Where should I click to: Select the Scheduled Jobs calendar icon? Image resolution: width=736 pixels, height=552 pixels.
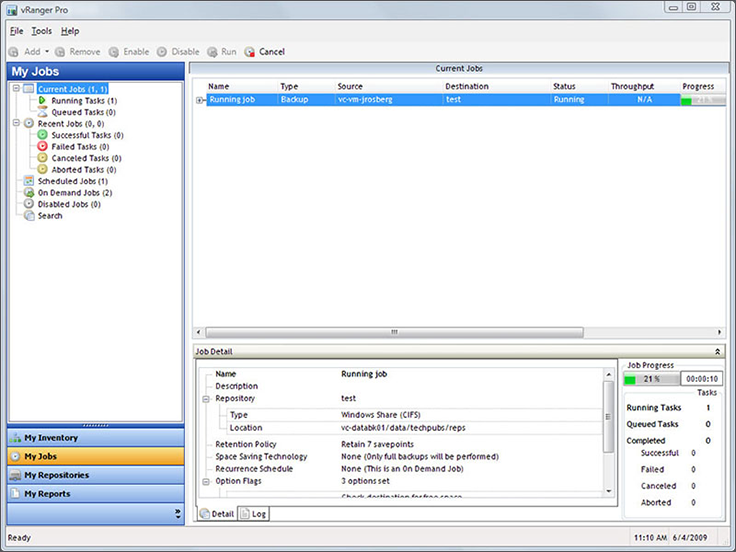point(29,181)
